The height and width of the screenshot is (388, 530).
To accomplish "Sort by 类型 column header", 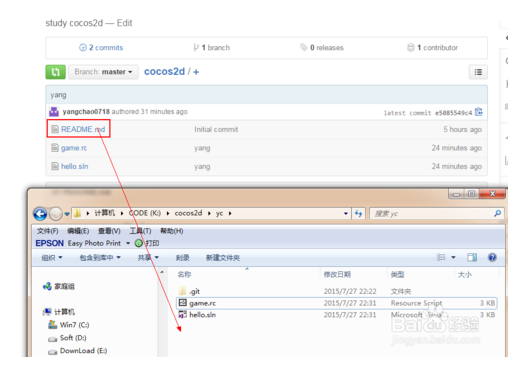I will [x=398, y=274].
